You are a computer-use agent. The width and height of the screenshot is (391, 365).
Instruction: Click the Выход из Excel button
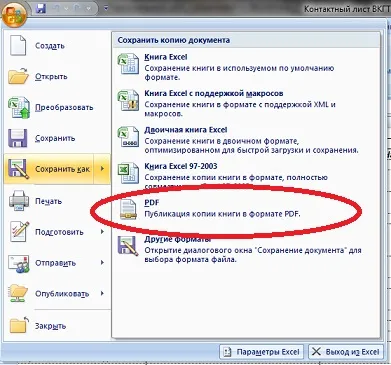coord(346,352)
